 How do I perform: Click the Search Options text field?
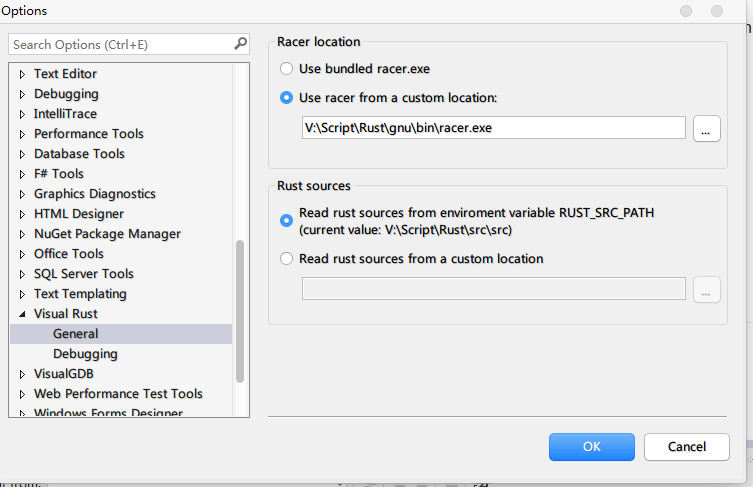tap(120, 44)
